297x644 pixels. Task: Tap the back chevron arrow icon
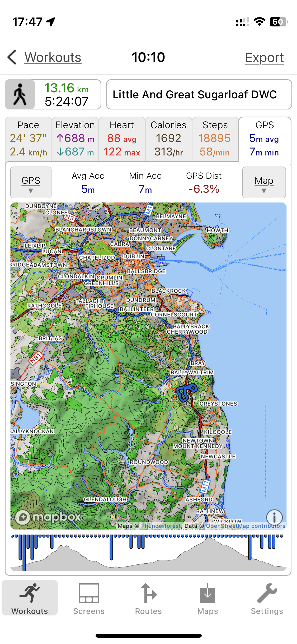pyautogui.click(x=12, y=57)
